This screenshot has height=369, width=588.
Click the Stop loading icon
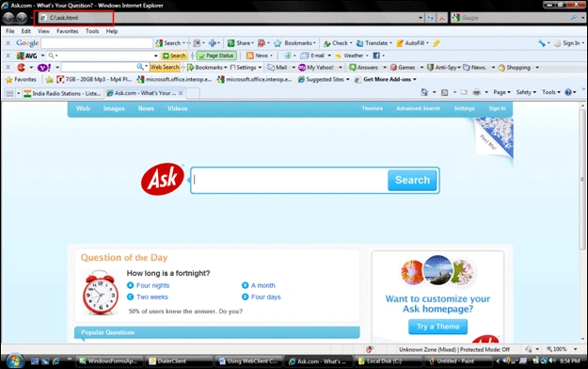[x=442, y=18]
